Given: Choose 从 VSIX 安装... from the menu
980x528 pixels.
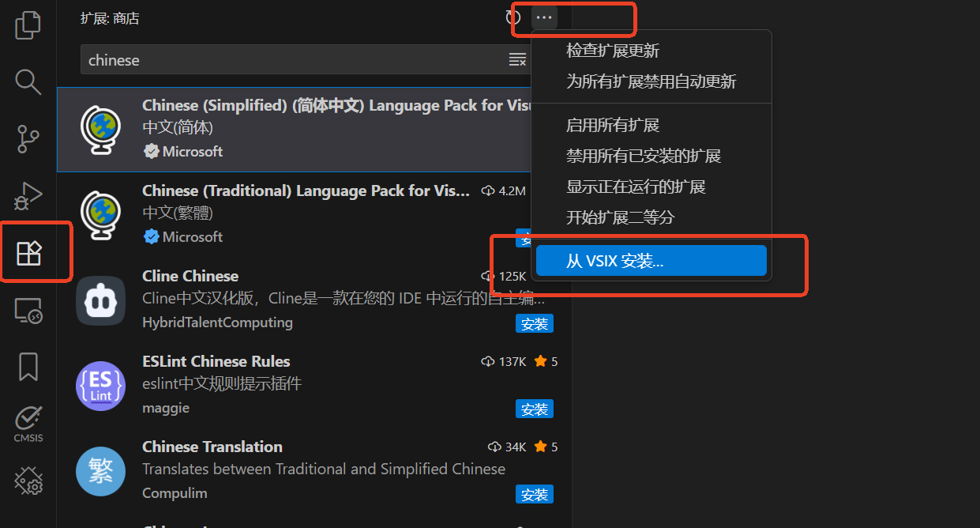Looking at the screenshot, I should (651, 261).
